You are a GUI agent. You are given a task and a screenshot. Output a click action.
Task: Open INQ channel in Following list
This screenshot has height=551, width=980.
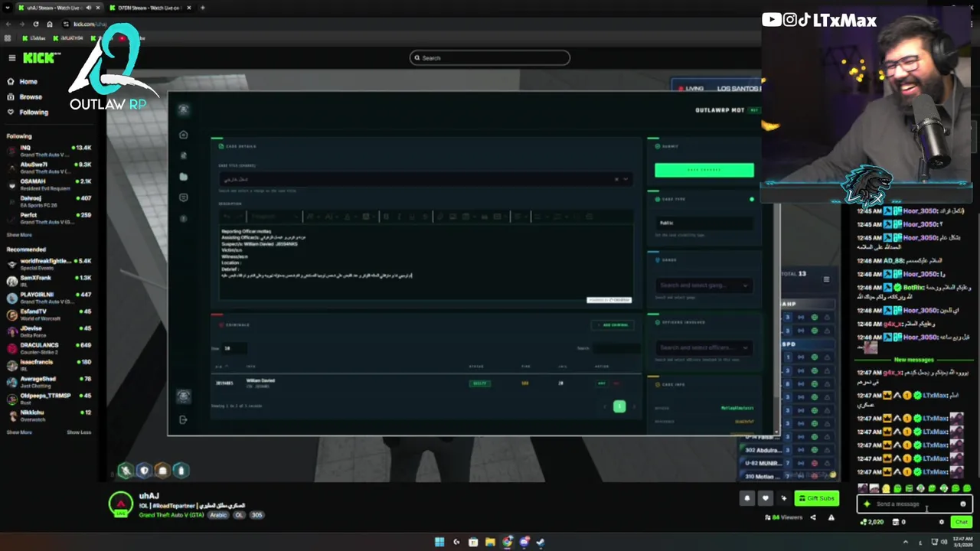tap(49, 151)
